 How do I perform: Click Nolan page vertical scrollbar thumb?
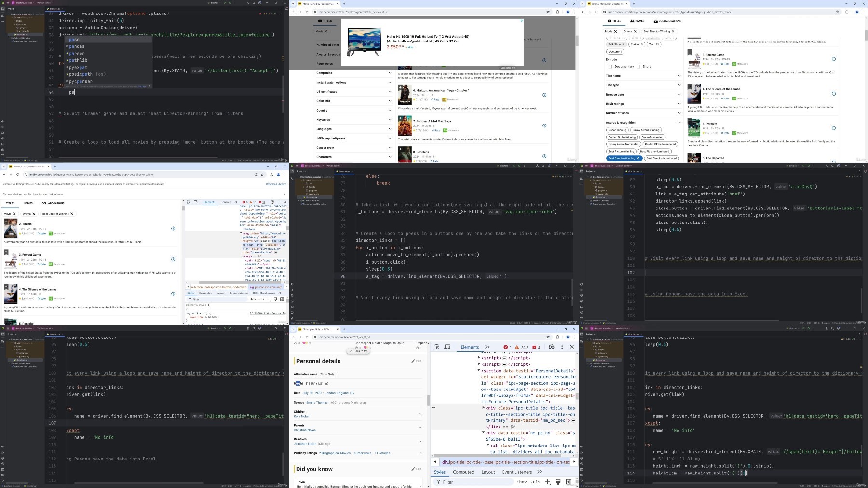pos(428,400)
